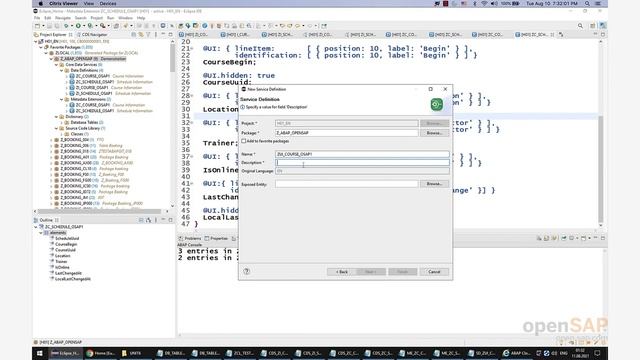Switch to the CDS Navigator tab
The image size is (640, 360).
point(92,35)
